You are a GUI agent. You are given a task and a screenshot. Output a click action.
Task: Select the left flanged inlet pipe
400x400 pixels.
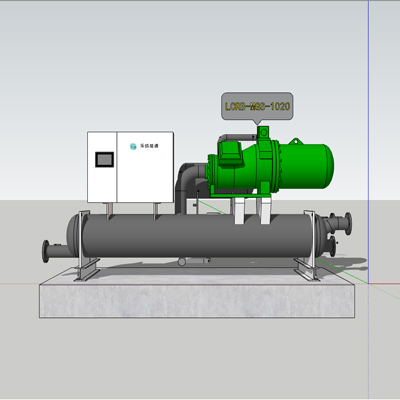pos(55,251)
